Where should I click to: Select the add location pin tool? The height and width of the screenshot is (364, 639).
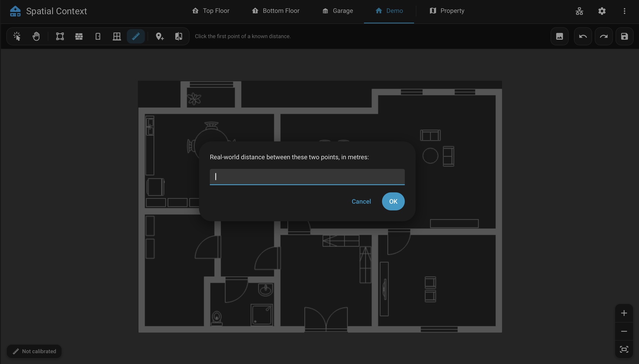tap(159, 36)
